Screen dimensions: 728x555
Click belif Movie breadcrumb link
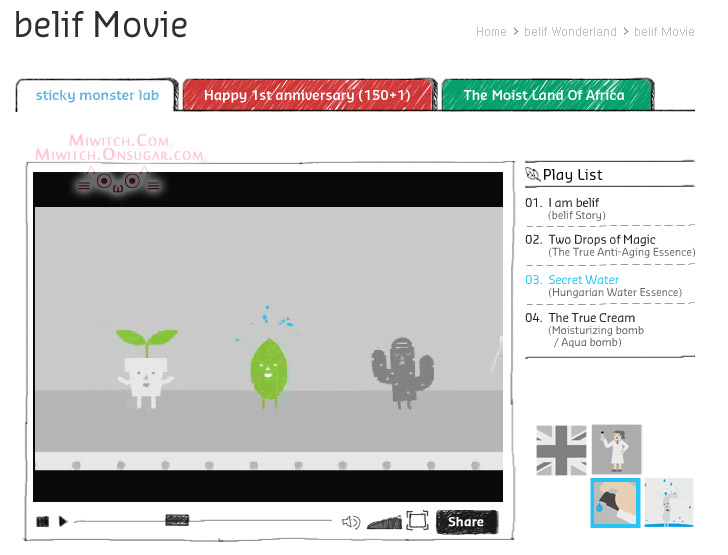664,32
